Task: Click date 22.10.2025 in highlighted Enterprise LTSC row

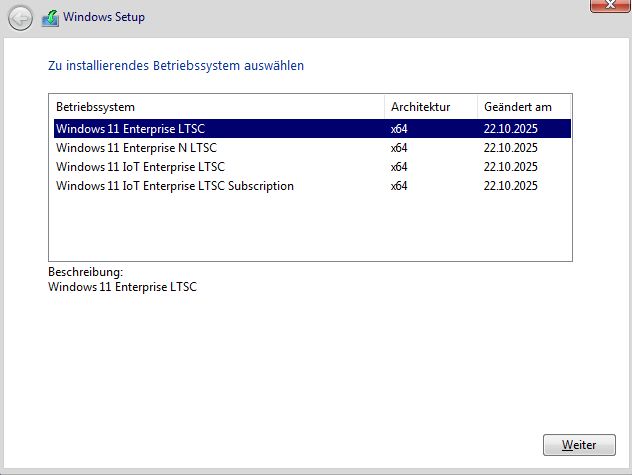Action: [x=511, y=129]
